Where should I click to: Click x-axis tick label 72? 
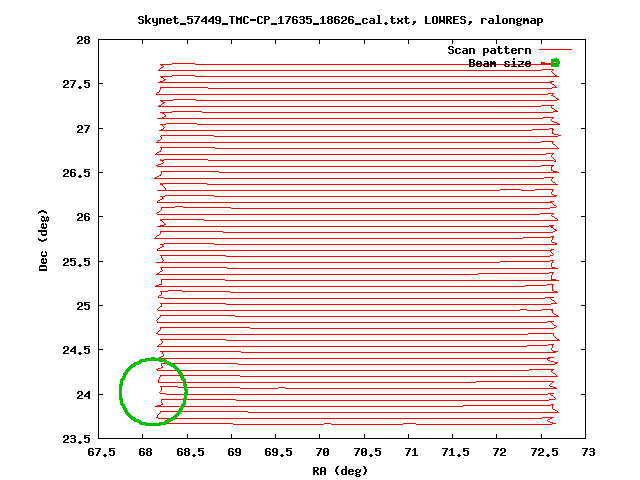point(500,452)
